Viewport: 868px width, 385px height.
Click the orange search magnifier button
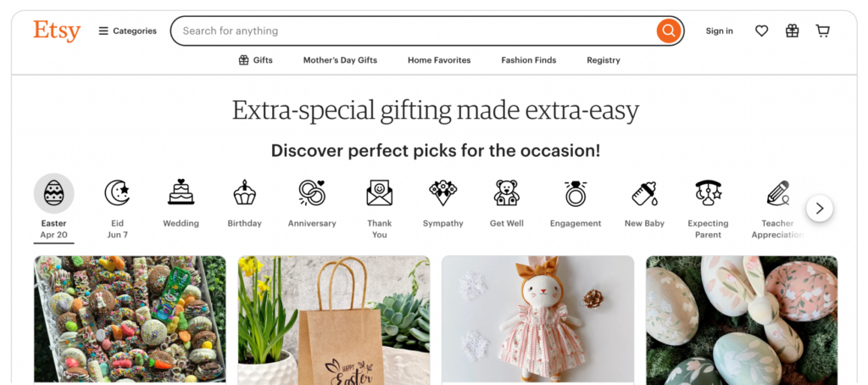[669, 31]
